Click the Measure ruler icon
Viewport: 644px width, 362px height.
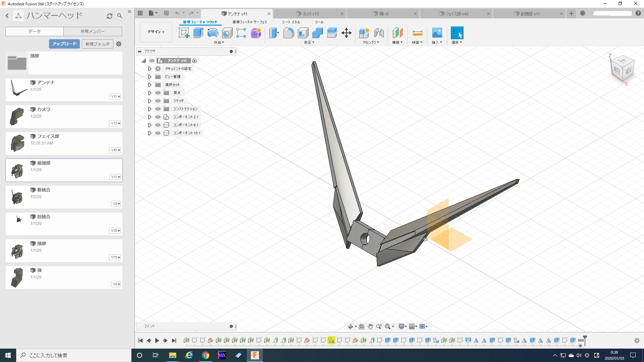click(x=417, y=33)
